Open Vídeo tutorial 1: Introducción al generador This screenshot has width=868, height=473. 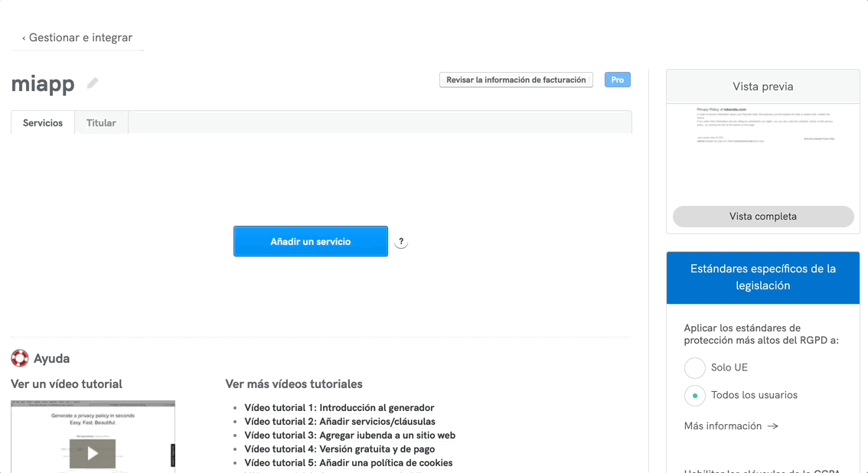[x=338, y=407]
